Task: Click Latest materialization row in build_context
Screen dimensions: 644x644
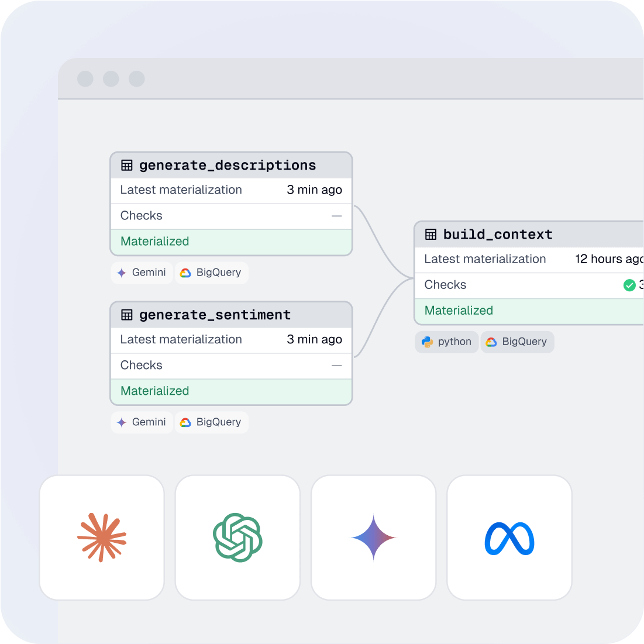Action: [x=526, y=259]
